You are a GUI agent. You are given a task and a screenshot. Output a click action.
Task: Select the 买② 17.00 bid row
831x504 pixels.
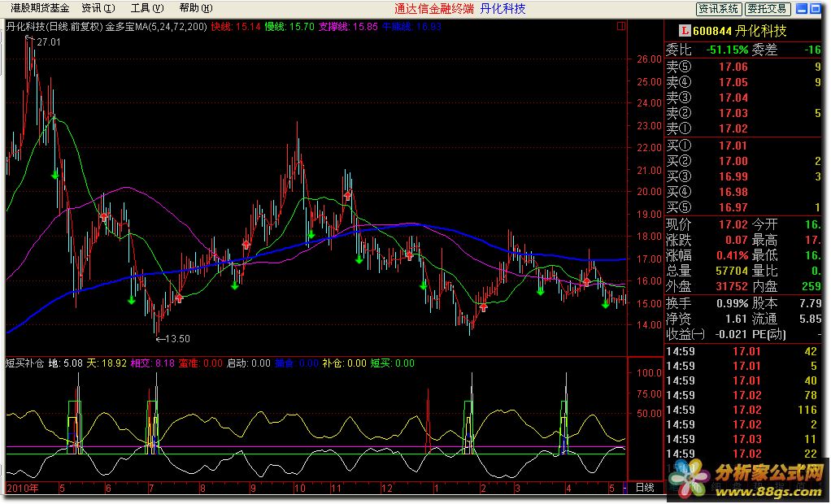[x=743, y=161]
